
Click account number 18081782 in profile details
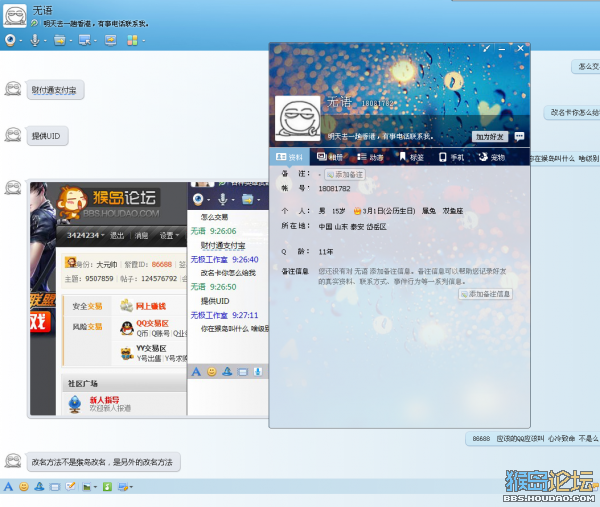tap(334, 189)
